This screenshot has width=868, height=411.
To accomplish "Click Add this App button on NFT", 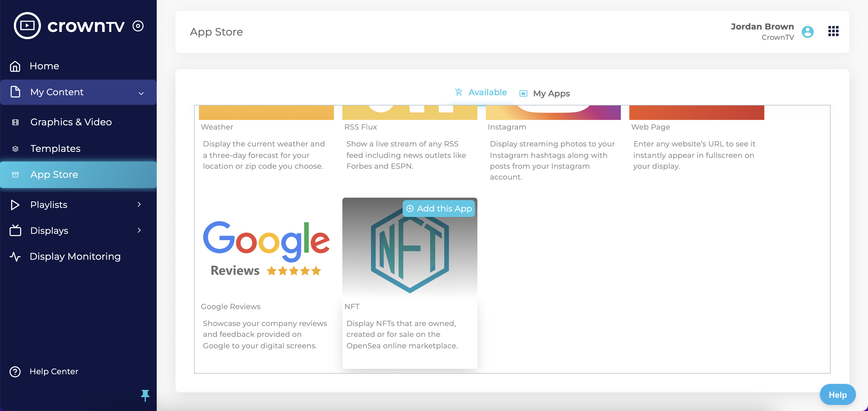I will (x=439, y=209).
